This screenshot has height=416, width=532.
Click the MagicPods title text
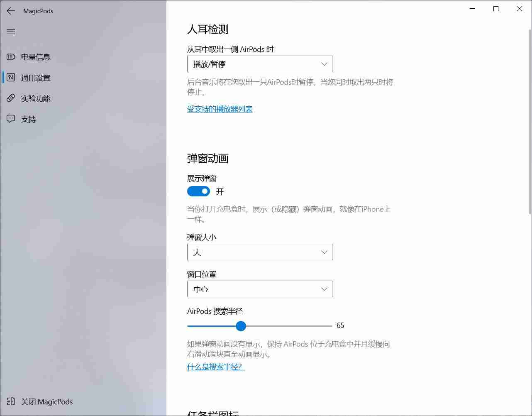38,11
